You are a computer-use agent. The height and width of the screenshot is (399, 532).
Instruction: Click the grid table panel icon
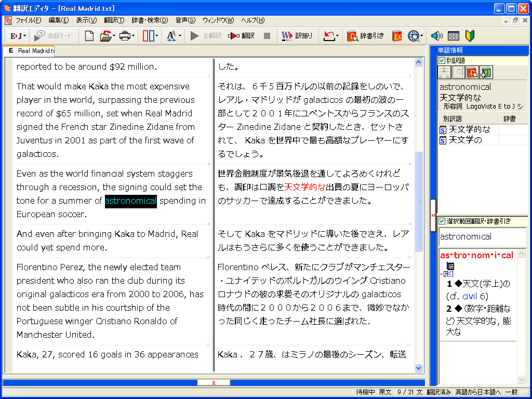454,36
